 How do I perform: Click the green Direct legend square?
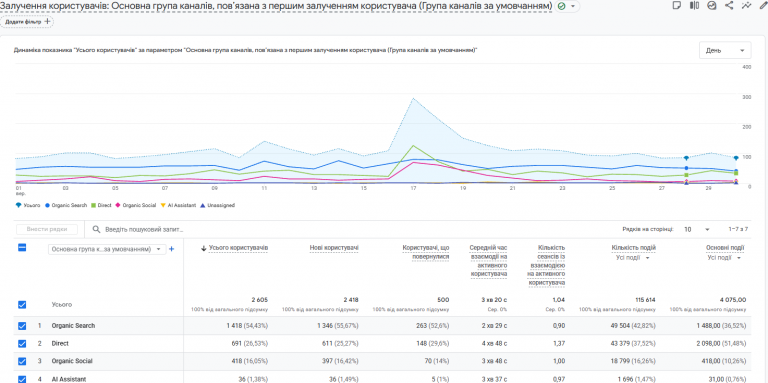pos(94,205)
